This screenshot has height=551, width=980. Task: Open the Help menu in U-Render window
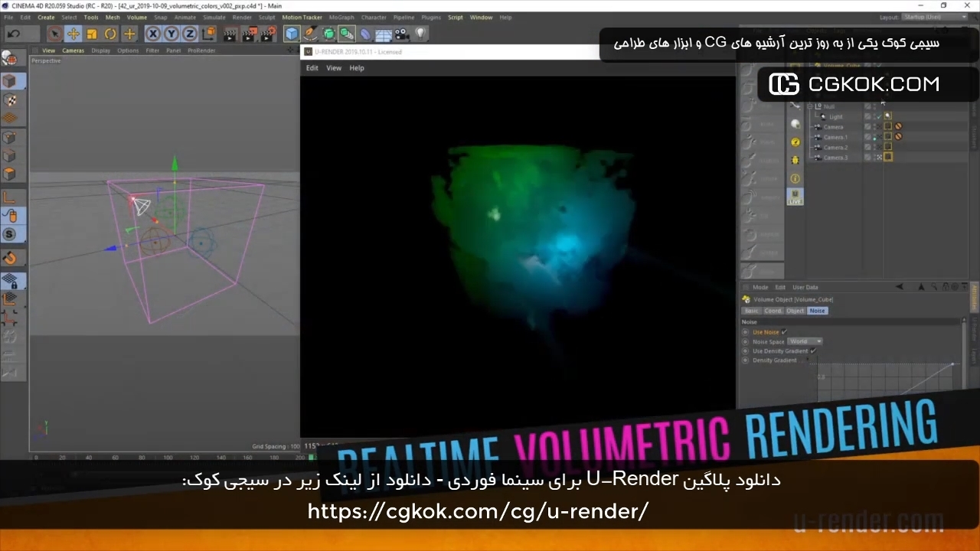coord(357,68)
